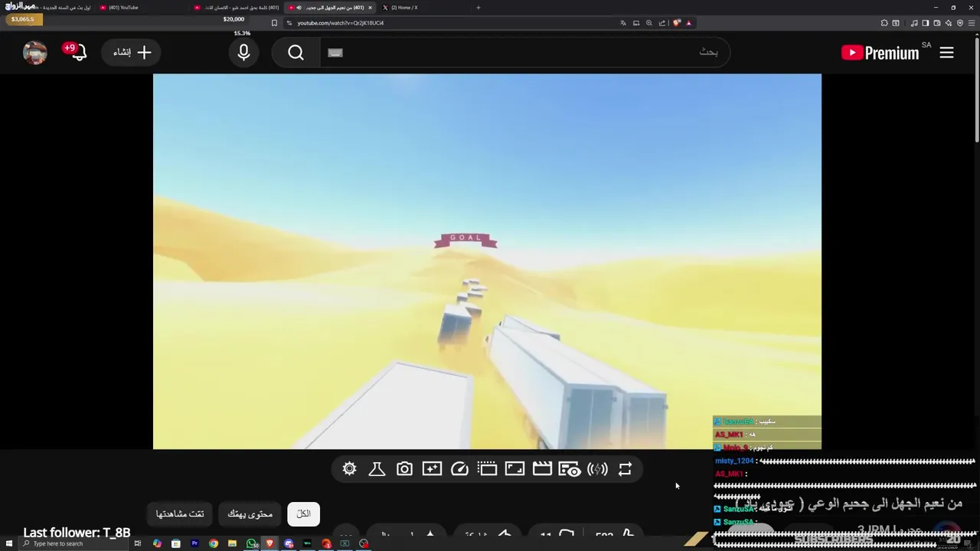
Task: Open the playback speed gauge icon
Action: (459, 469)
